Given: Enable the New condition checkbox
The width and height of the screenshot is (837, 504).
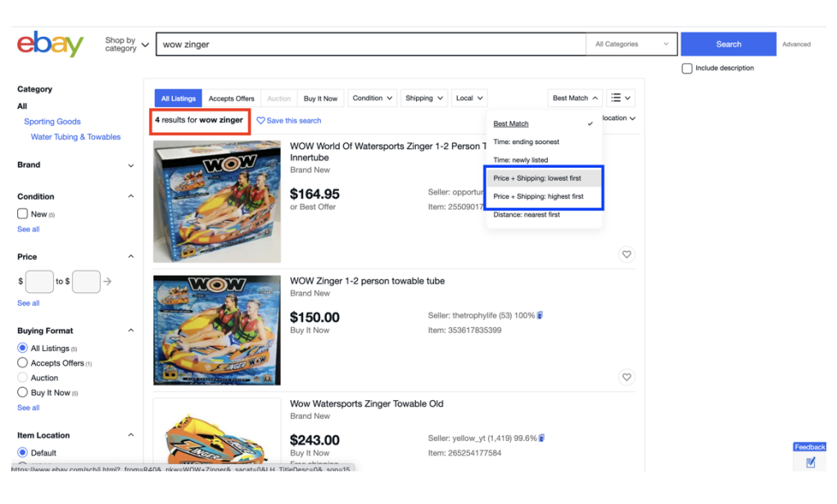Looking at the screenshot, I should [x=23, y=214].
